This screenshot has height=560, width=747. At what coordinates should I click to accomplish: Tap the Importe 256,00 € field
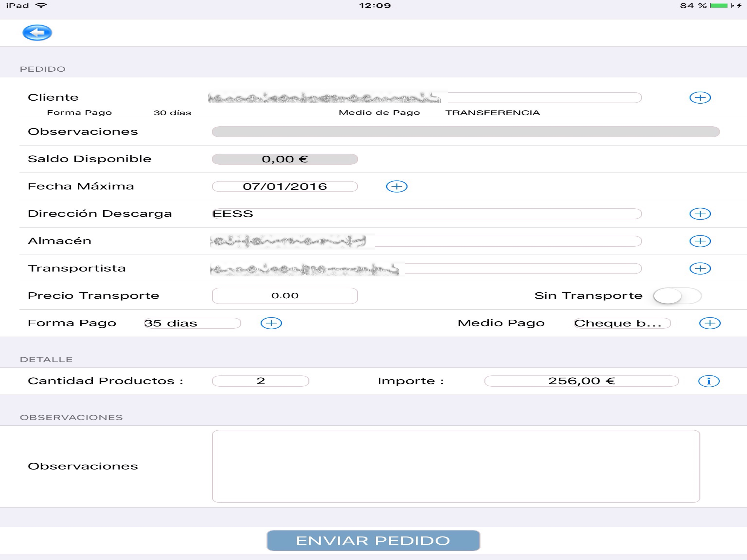[x=582, y=381]
